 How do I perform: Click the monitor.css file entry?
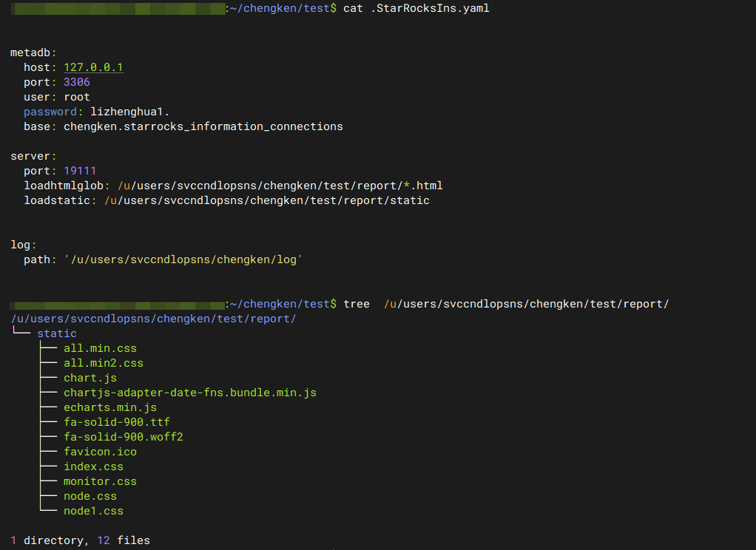(100, 481)
